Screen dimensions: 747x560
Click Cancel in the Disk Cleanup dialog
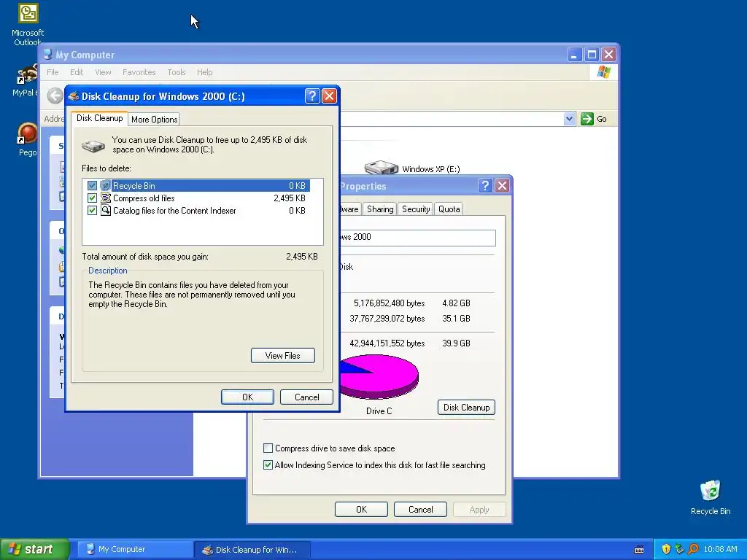click(307, 397)
